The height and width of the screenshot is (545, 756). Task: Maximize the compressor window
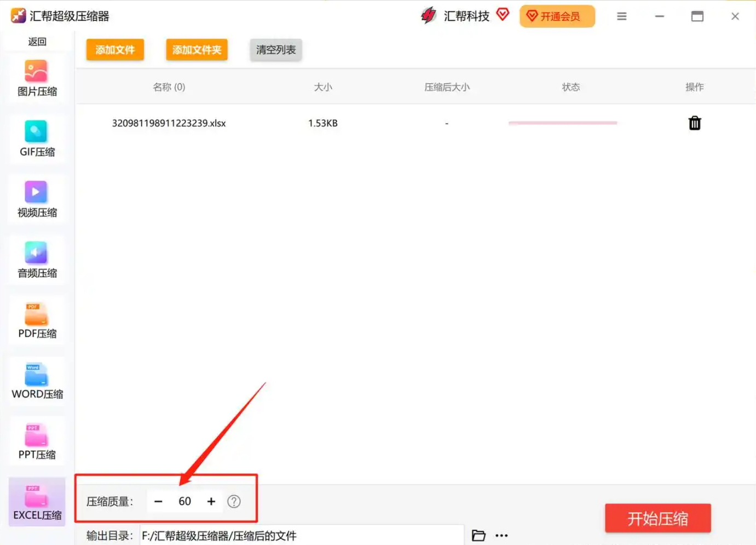coord(697,16)
